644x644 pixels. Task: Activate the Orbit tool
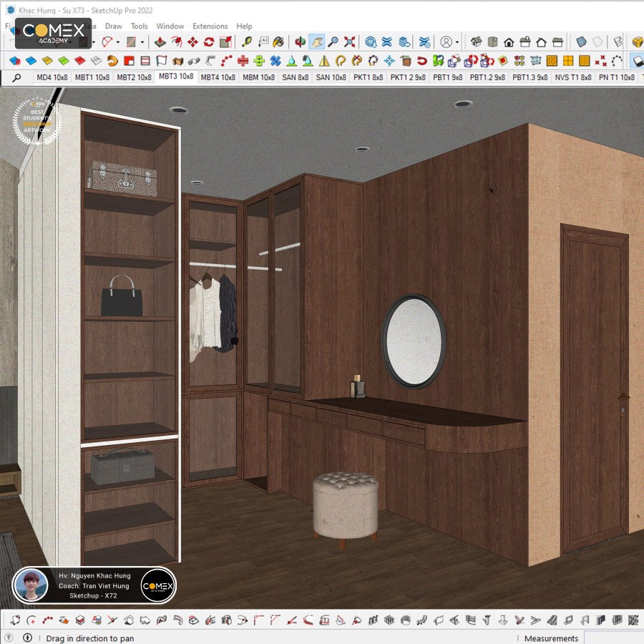point(301,42)
